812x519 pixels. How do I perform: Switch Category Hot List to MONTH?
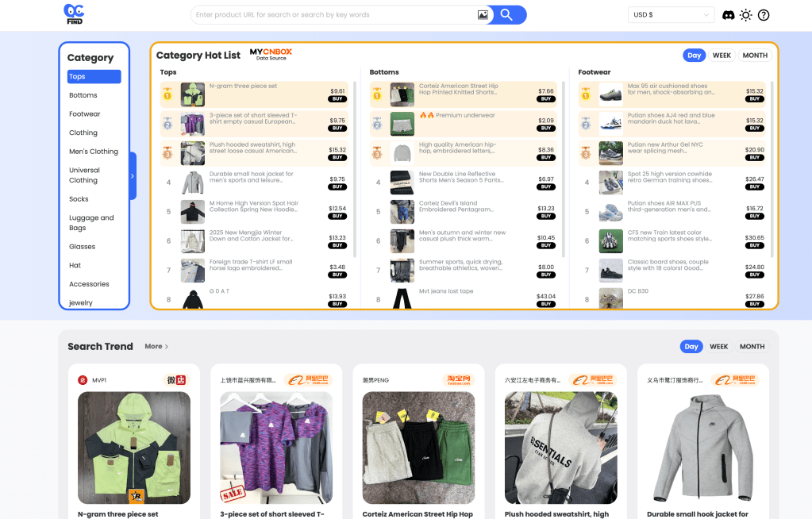[755, 56]
